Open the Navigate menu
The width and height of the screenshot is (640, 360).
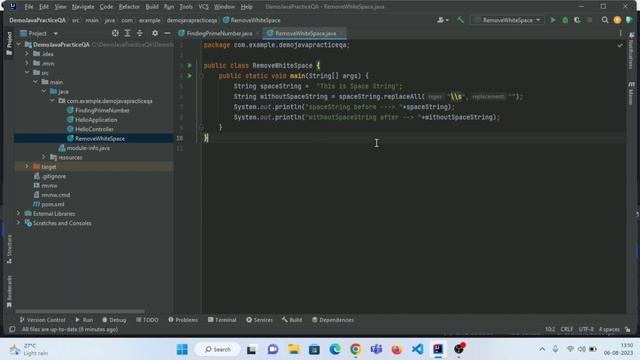[83, 7]
